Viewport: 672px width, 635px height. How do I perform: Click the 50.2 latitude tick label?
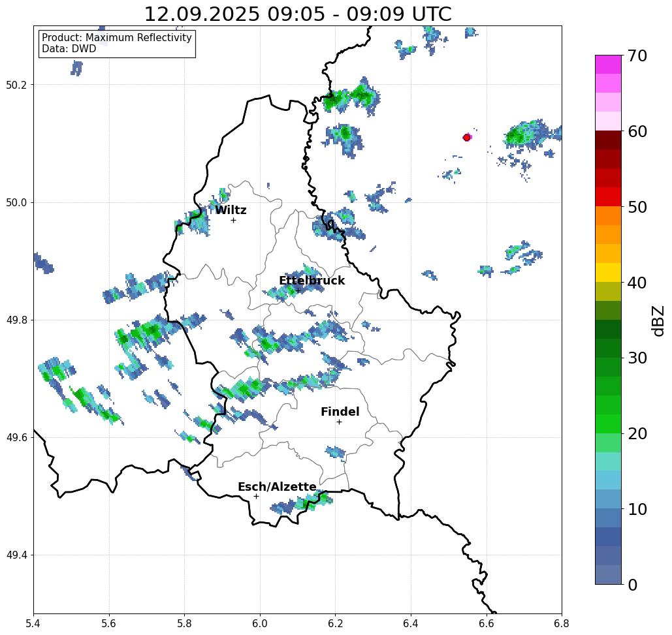coord(16,85)
